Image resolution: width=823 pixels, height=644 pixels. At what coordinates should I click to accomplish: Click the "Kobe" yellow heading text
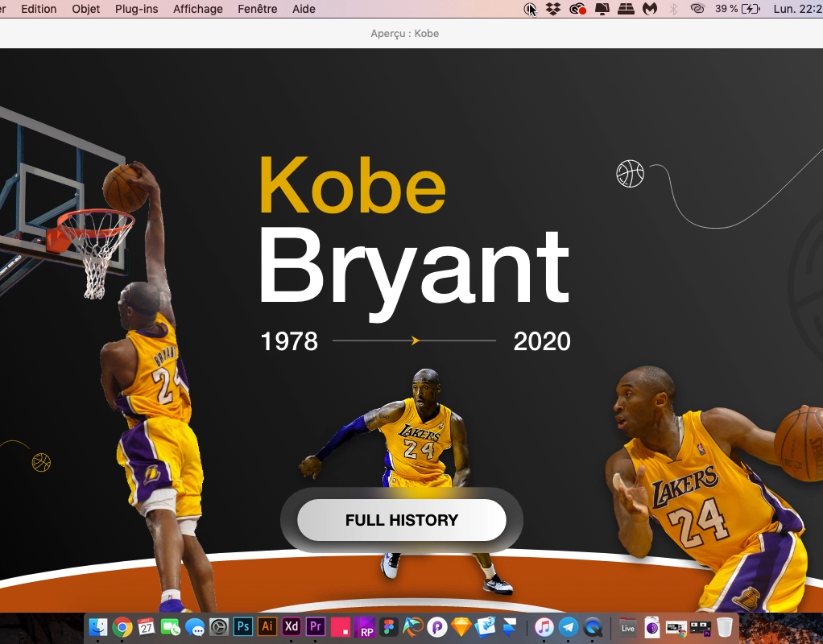pyautogui.click(x=353, y=185)
